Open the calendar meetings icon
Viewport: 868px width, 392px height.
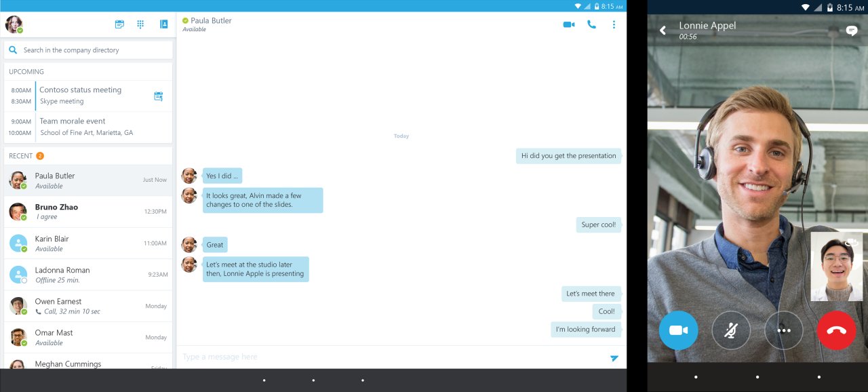[x=119, y=24]
